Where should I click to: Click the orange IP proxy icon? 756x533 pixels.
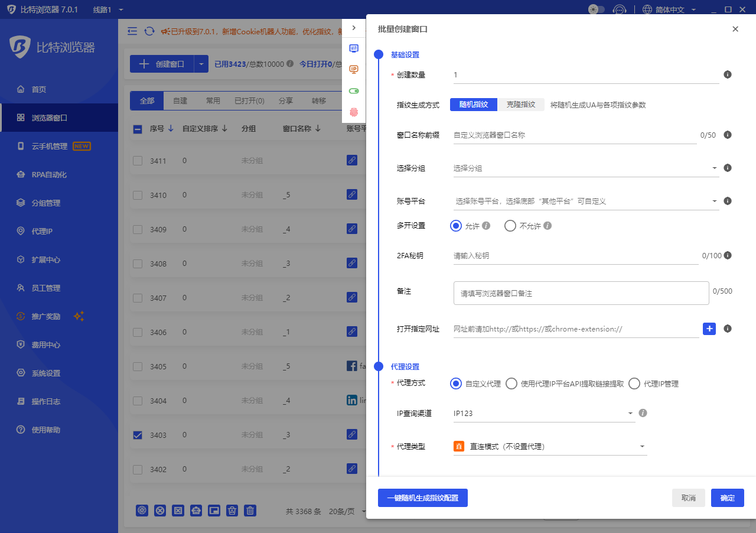pyautogui.click(x=354, y=70)
